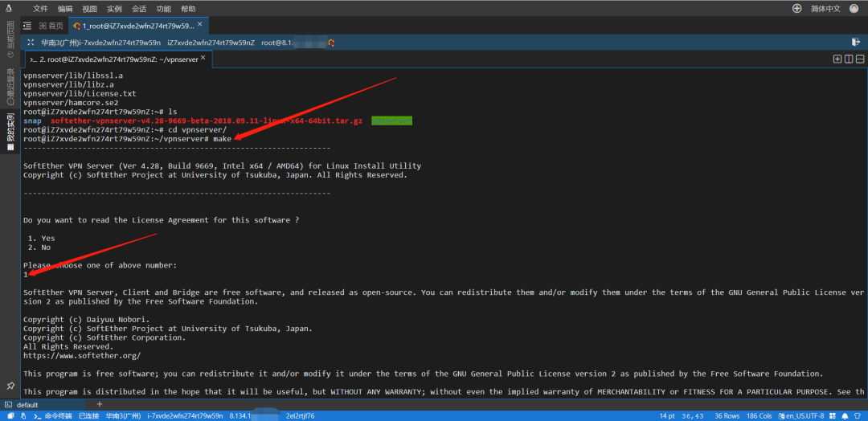Click the penguin icon in status bar
868x421 pixels.
point(23,415)
